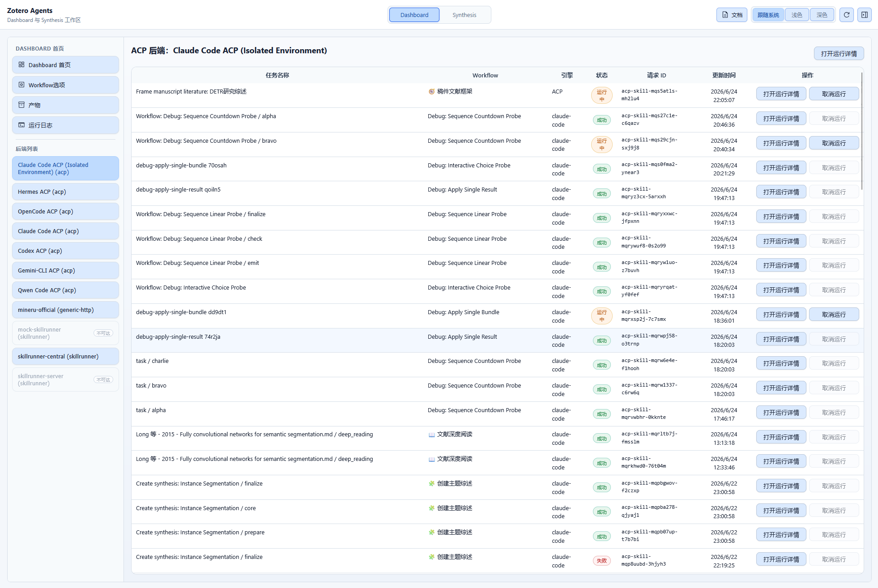Viewport: 878px width, 588px height.
Task: Select mineru-official (generic-http) backend
Action: pyautogui.click(x=65, y=310)
